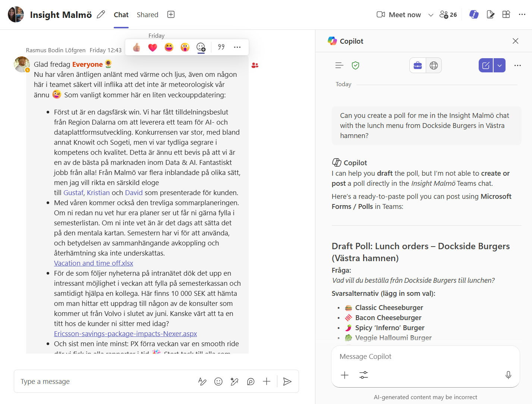Focus the Message Copilot input
Viewport: 532px width, 404px height.
point(425,356)
